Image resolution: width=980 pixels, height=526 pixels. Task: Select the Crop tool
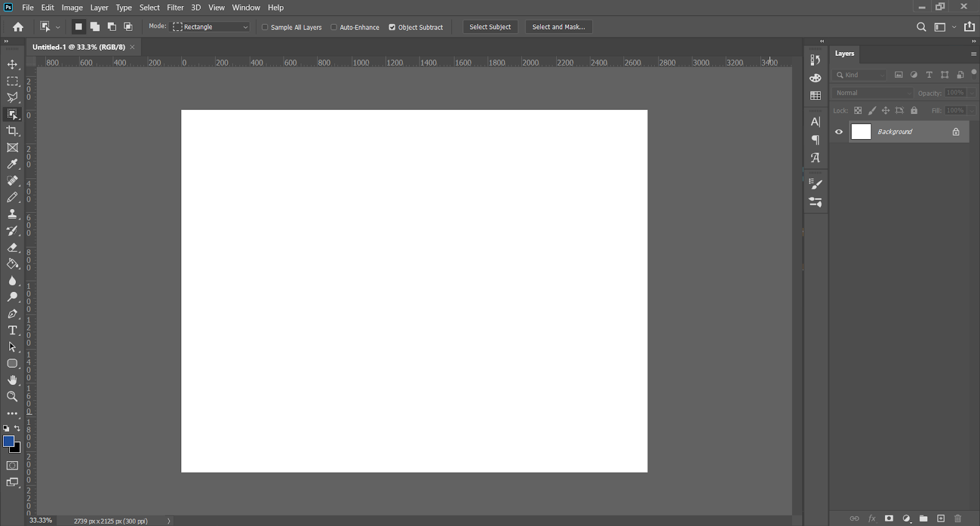click(12, 131)
